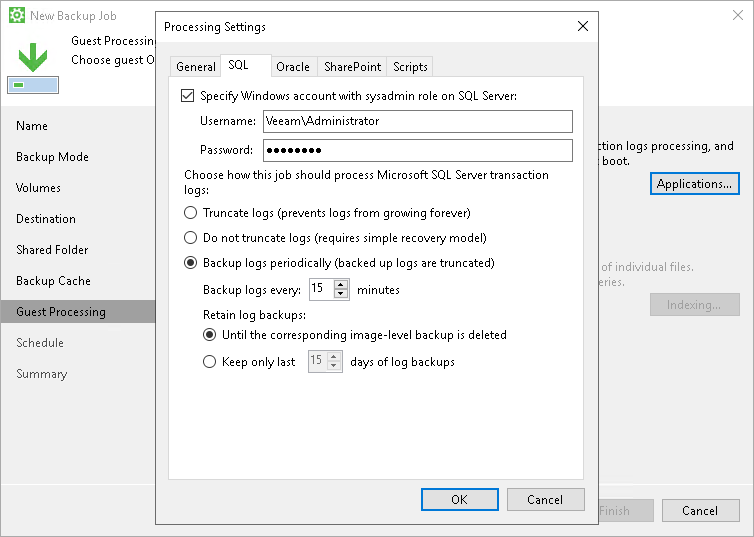
Task: Click Cancel in the New Backup Job window
Action: [x=700, y=511]
